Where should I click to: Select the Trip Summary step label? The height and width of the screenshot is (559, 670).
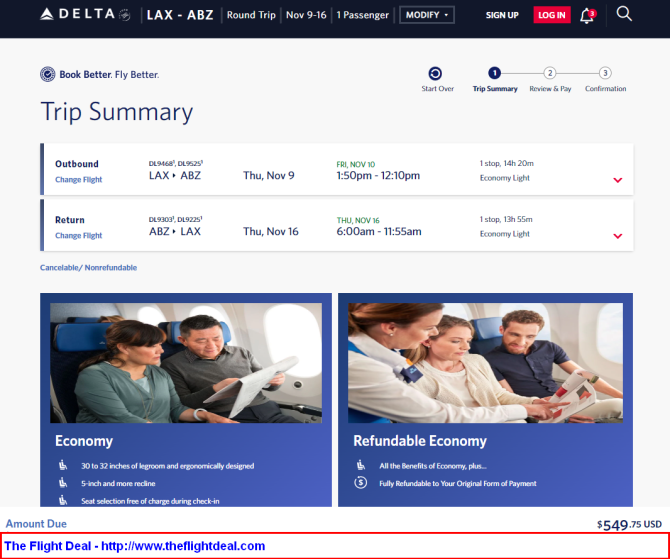(495, 89)
